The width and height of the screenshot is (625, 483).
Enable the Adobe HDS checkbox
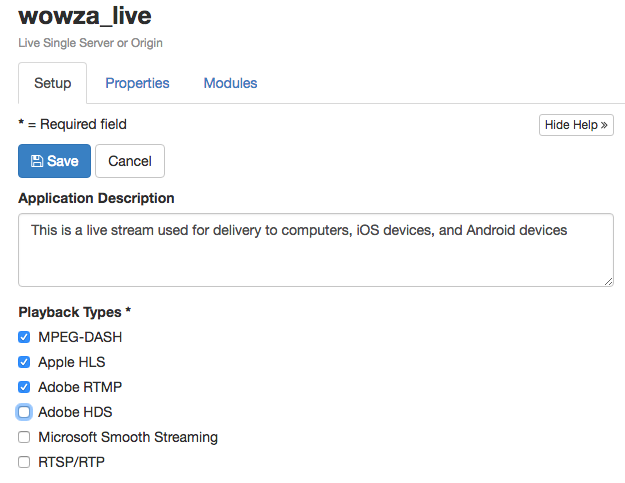[24, 412]
